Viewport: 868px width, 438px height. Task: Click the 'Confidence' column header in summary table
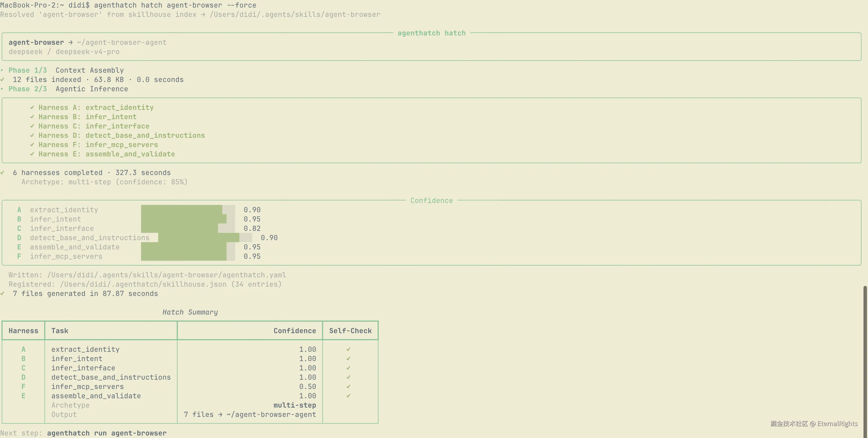pos(295,331)
